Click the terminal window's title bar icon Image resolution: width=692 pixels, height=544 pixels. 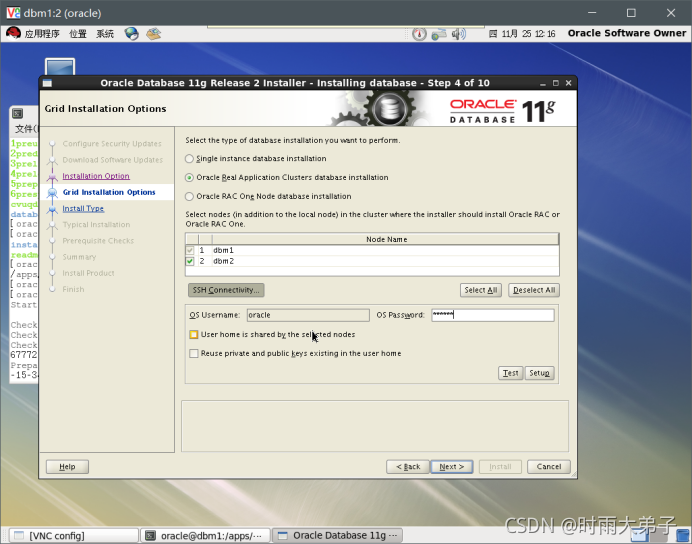[x=17, y=113]
